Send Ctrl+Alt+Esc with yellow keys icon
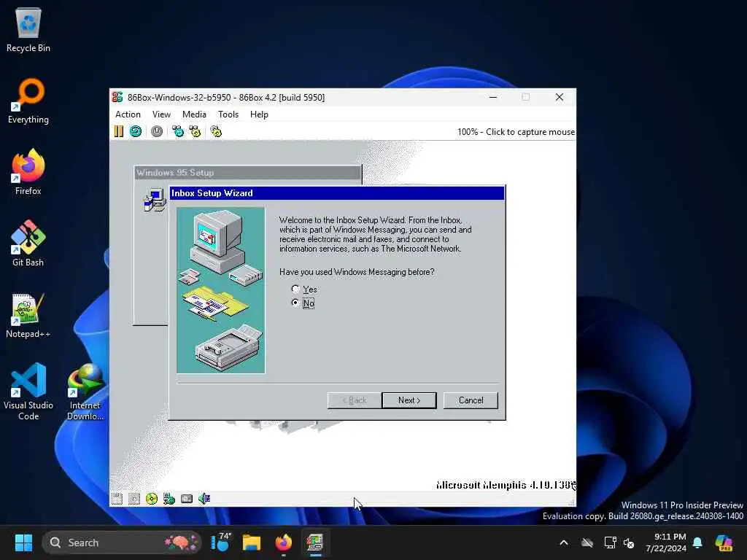Image resolution: width=747 pixels, height=560 pixels. click(x=195, y=131)
